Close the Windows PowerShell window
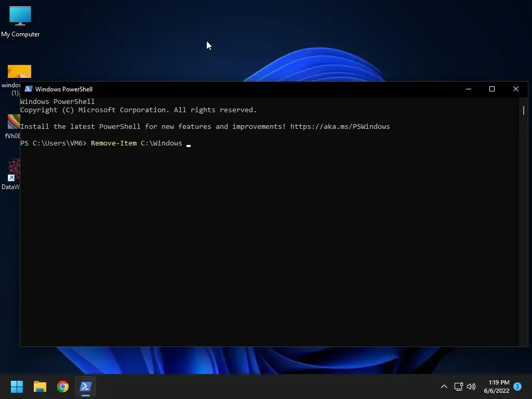532x399 pixels. click(516, 89)
